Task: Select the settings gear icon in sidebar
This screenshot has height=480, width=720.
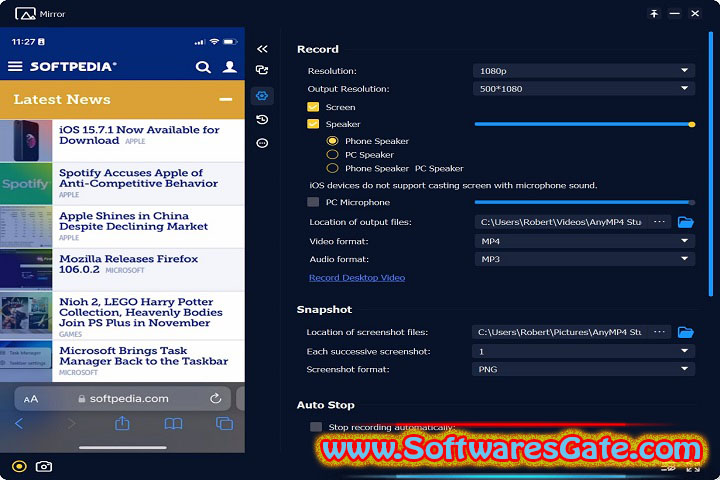Action: (x=262, y=96)
